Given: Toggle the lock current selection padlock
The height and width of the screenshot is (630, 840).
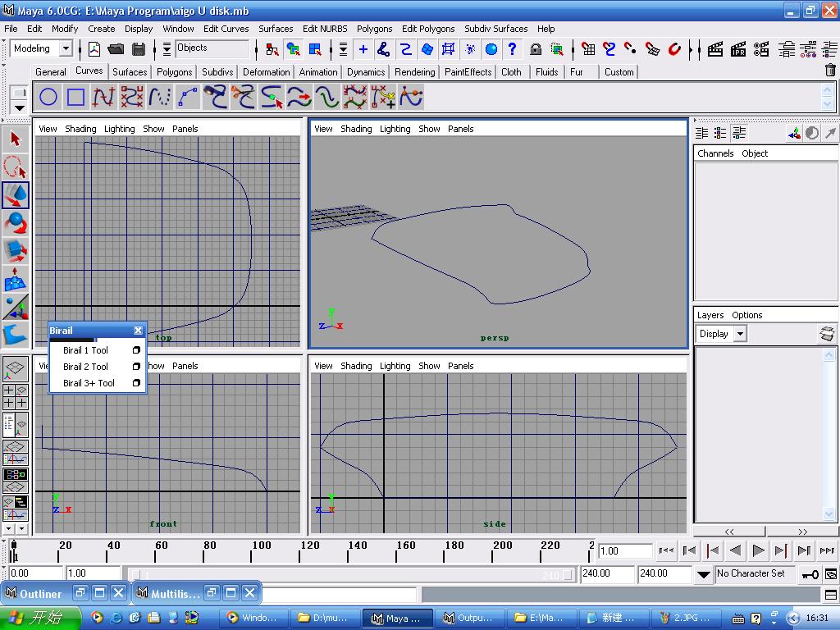Looking at the screenshot, I should click(535, 49).
